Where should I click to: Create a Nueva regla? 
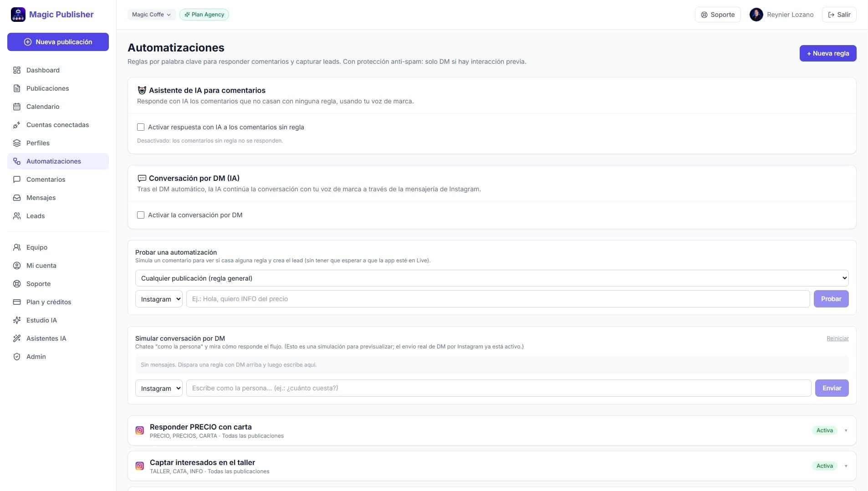pos(828,53)
